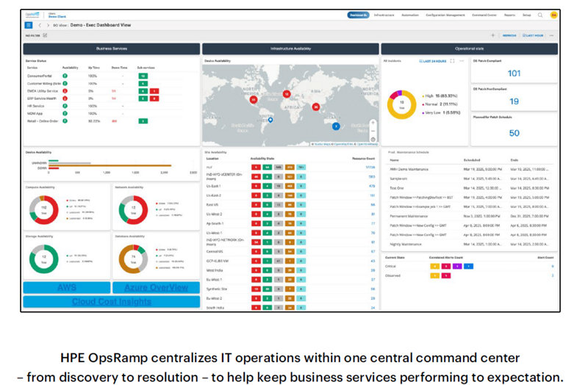Select the 'Nightly Maintenance' schedule row
This screenshot has width=588, height=385.
click(x=469, y=244)
